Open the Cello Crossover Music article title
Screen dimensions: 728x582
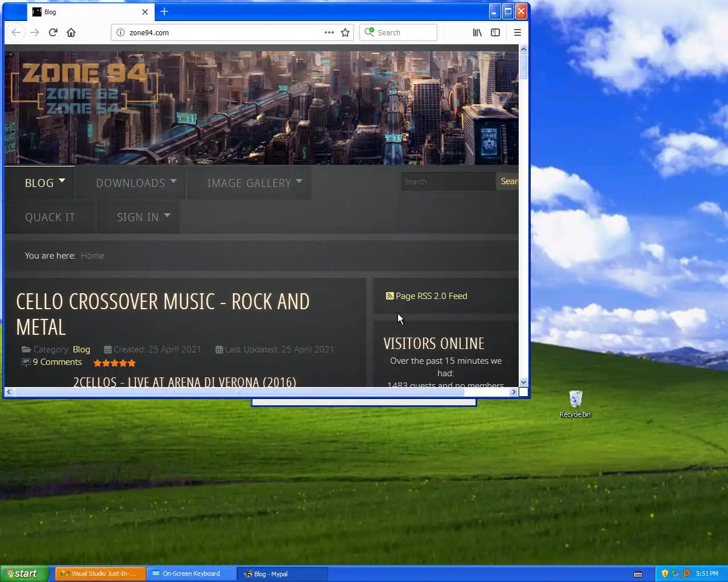point(163,314)
